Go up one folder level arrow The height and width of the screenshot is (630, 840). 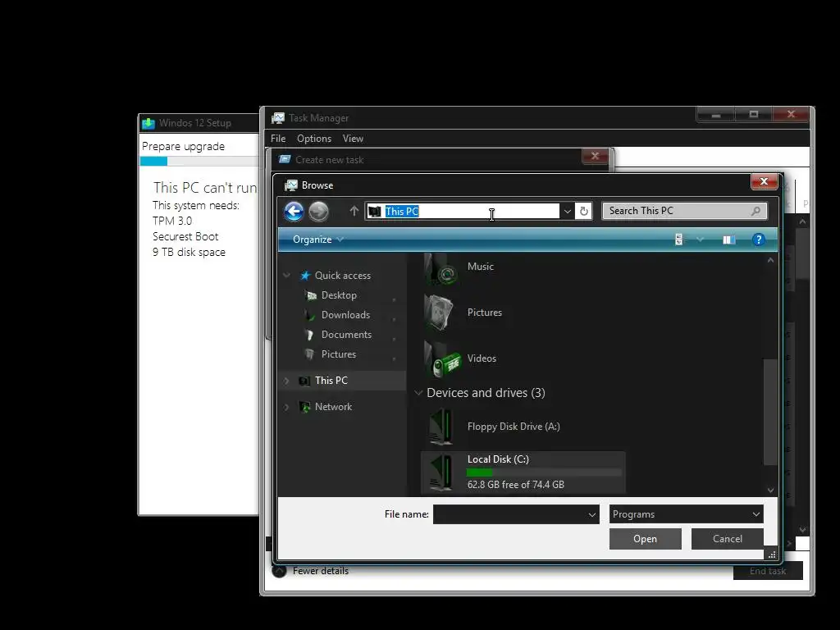(354, 211)
